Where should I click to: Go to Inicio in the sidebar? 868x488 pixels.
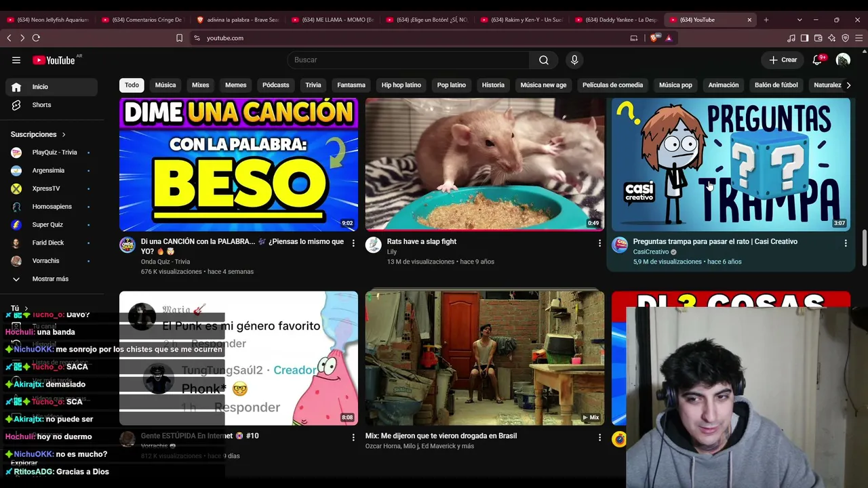pos(52,87)
